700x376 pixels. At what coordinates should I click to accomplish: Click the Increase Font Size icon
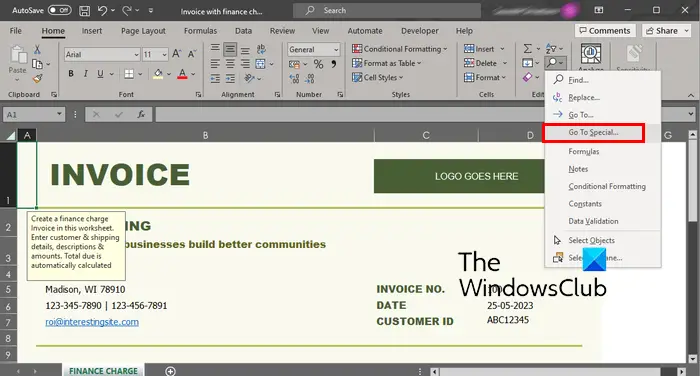point(177,54)
